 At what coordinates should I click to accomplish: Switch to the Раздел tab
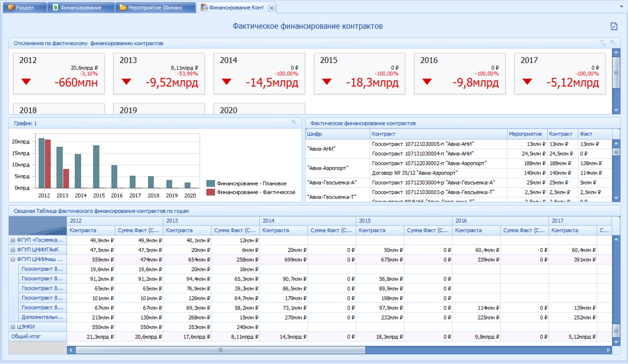point(25,7)
